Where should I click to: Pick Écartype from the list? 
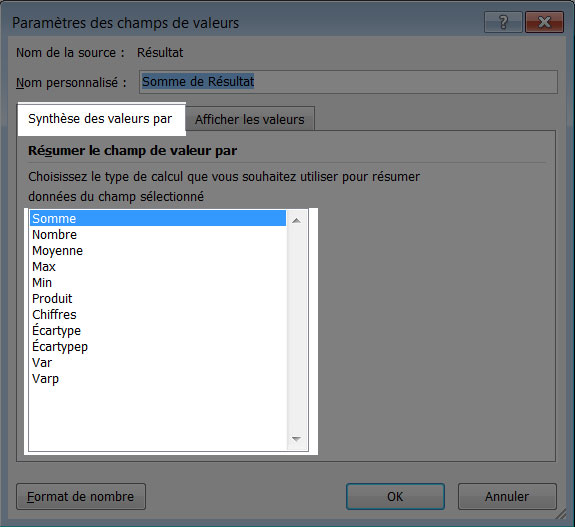pyautogui.click(x=158, y=330)
